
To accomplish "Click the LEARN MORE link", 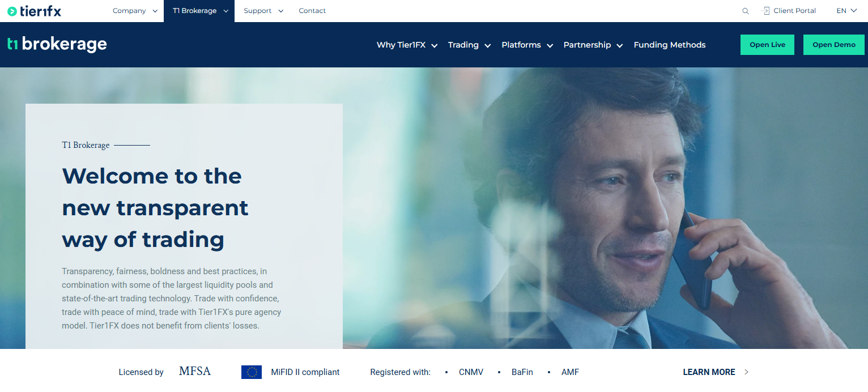I will 709,372.
